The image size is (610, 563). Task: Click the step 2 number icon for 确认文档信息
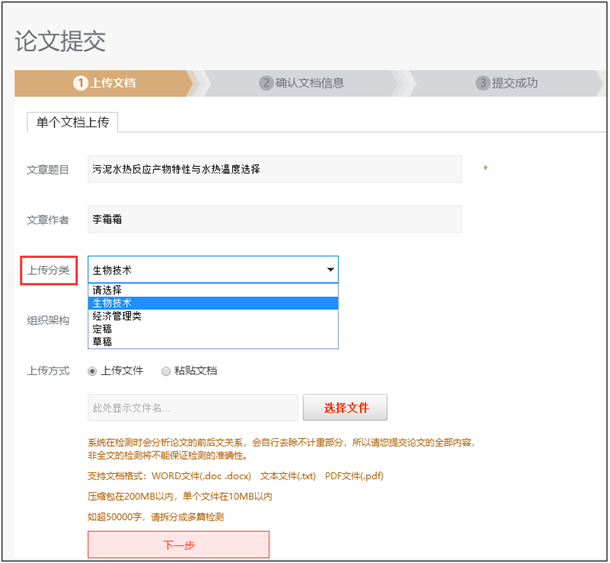click(266, 83)
